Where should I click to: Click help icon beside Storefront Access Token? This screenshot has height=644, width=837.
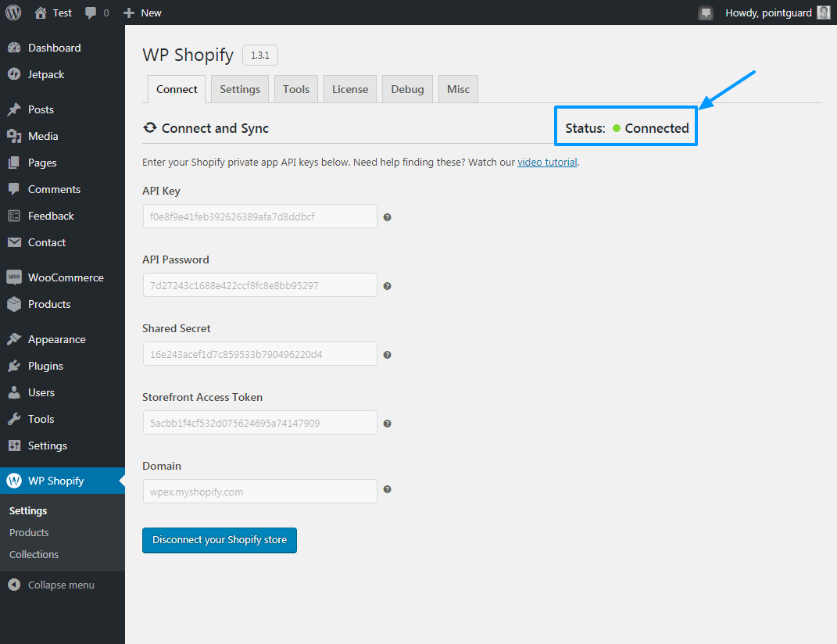click(387, 424)
